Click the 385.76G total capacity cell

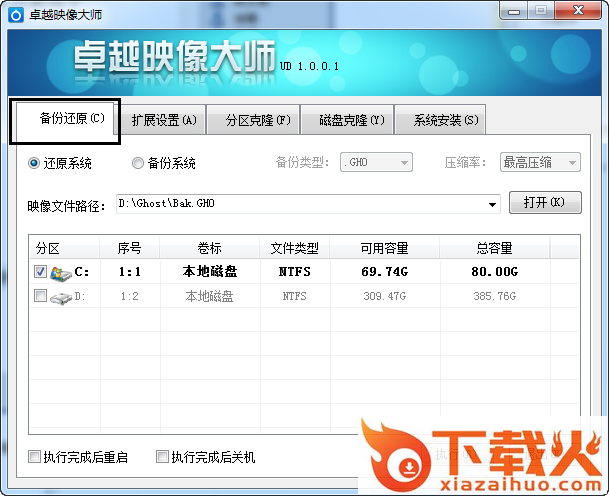[494, 296]
